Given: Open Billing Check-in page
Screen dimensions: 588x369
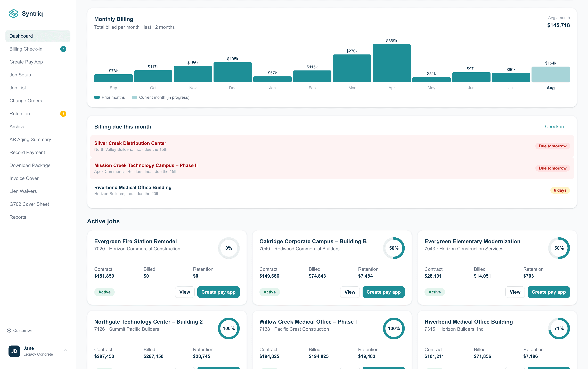Looking at the screenshot, I should tap(38, 49).
